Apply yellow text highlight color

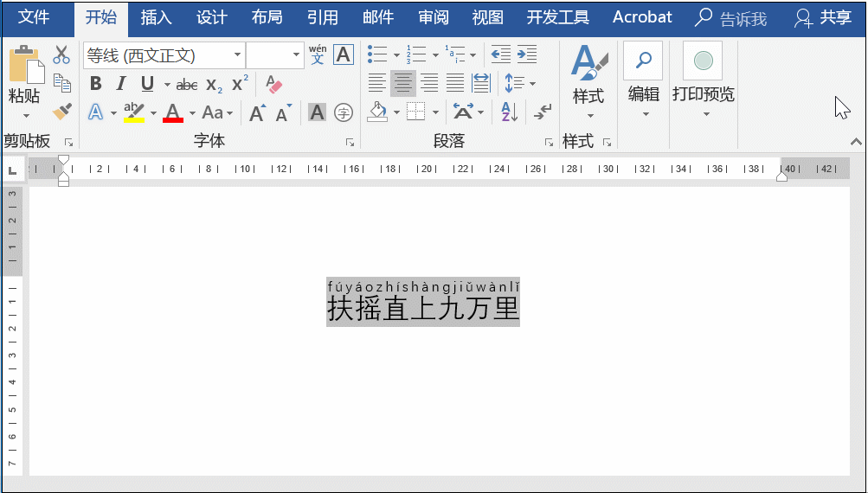point(134,112)
